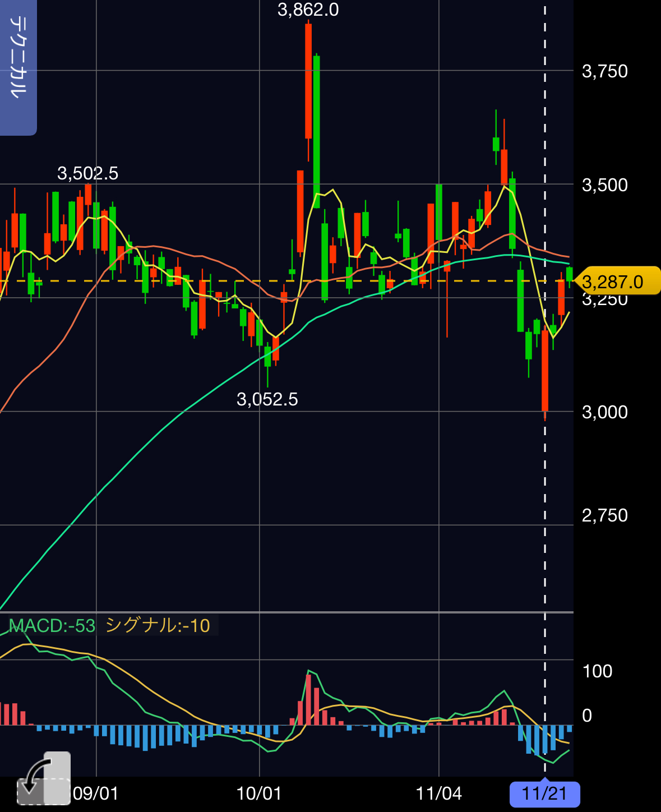Click the MACD:-53 indicator label

click(x=52, y=625)
